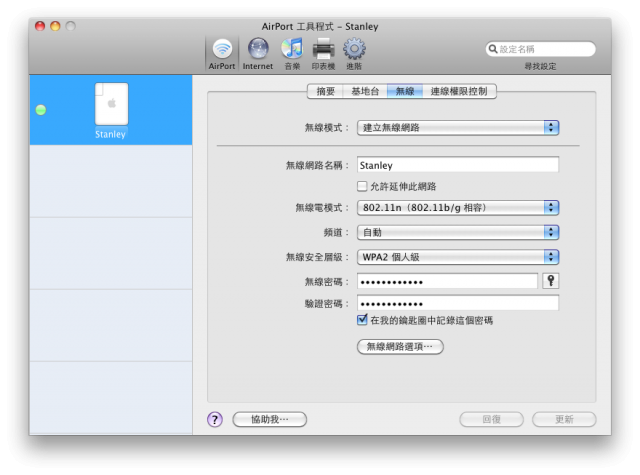The height and width of the screenshot is (475, 640).
Task: Open the 無線安全層級 WPA2 dropdown
Action: pos(458,257)
